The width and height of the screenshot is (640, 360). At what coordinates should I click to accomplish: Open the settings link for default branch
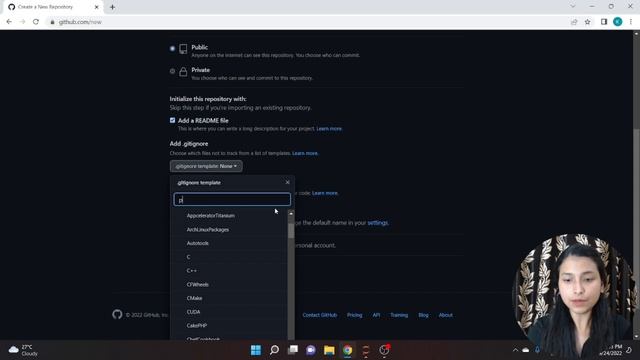(x=378, y=223)
